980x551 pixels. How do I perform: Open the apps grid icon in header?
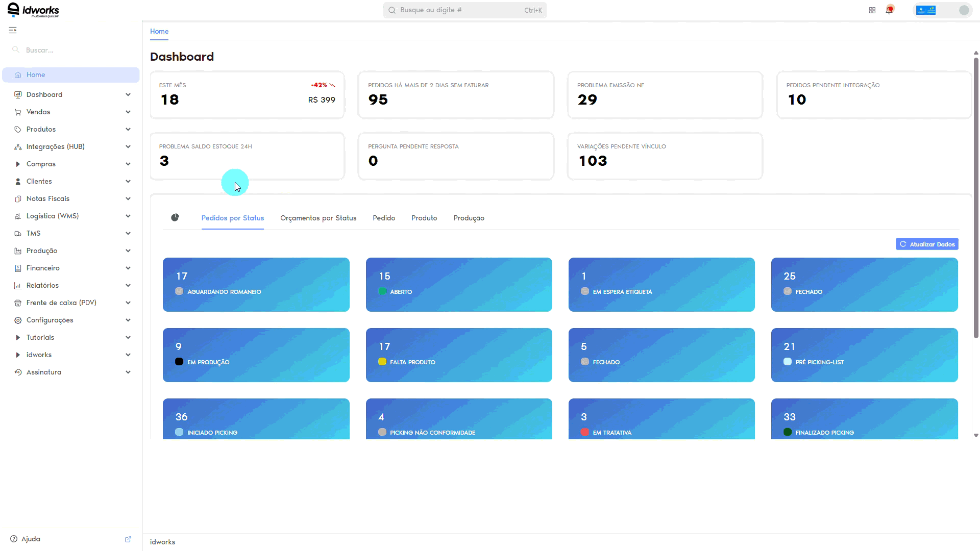[872, 10]
